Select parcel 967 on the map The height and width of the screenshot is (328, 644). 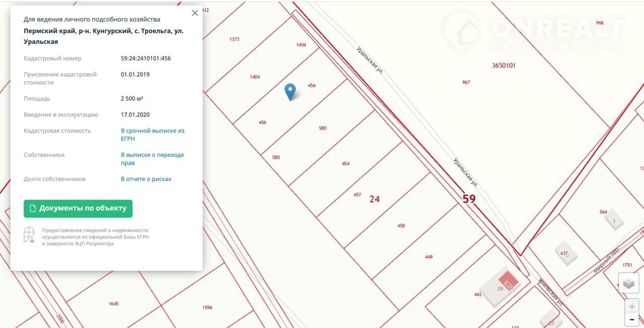(x=466, y=83)
